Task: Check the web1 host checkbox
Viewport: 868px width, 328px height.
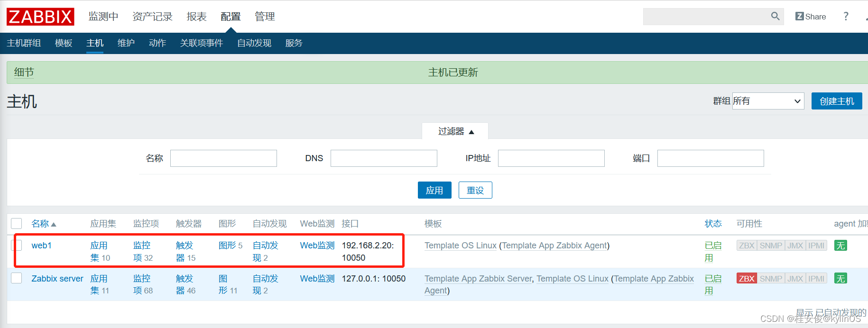Action: (x=17, y=245)
